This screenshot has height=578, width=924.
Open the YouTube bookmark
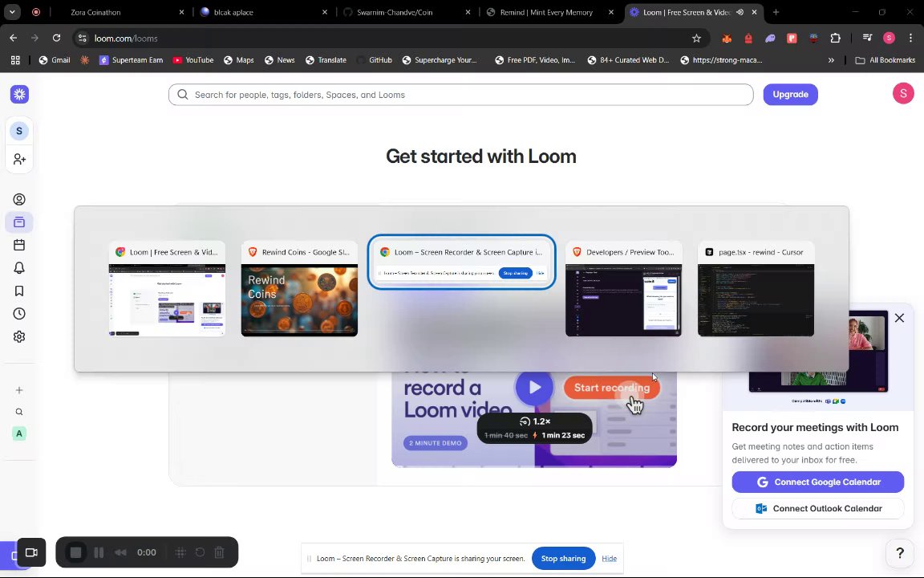click(x=192, y=60)
